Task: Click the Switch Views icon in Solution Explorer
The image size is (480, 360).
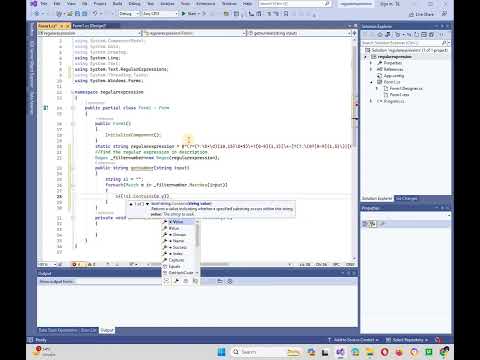Action: (x=388, y=35)
